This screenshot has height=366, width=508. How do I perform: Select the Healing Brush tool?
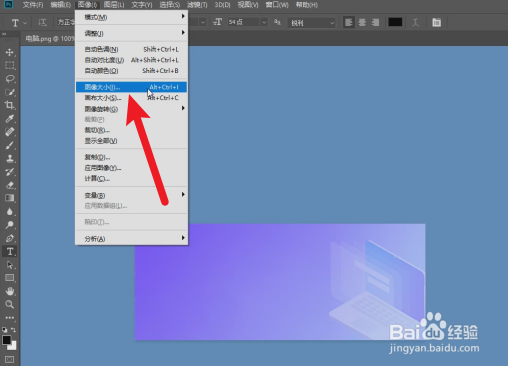10,132
